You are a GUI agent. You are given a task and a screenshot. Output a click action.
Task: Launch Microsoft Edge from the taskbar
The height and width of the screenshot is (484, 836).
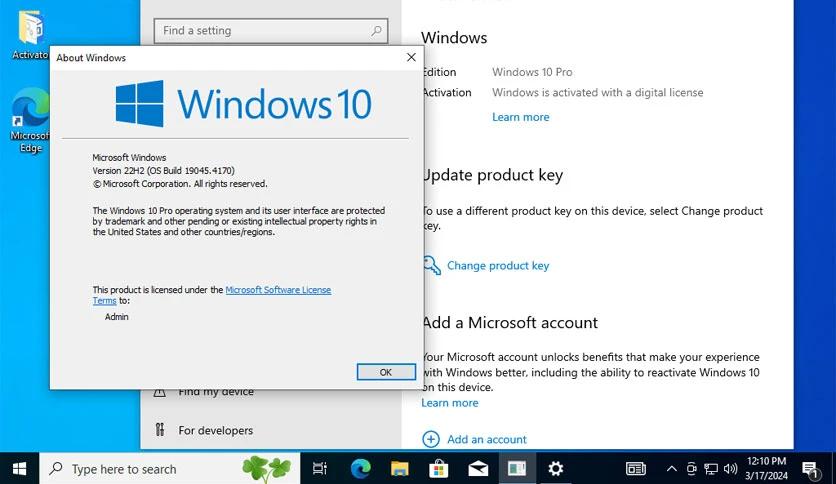(x=360, y=468)
